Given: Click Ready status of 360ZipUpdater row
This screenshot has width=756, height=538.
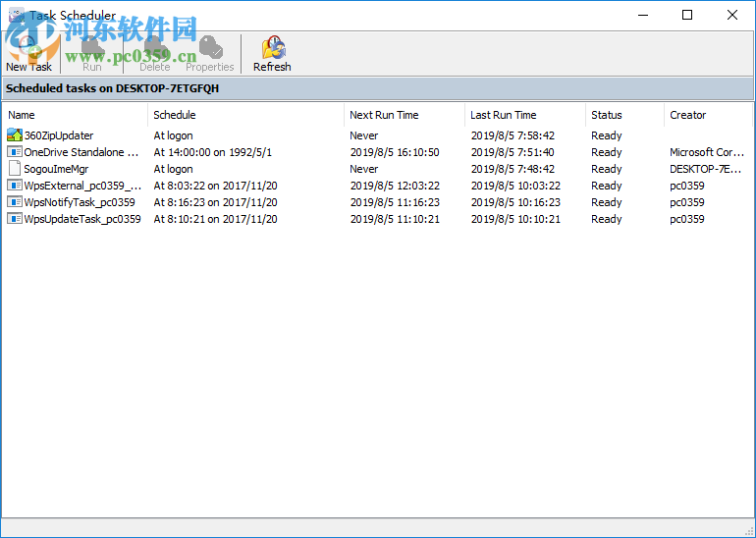Looking at the screenshot, I should click(x=607, y=135).
